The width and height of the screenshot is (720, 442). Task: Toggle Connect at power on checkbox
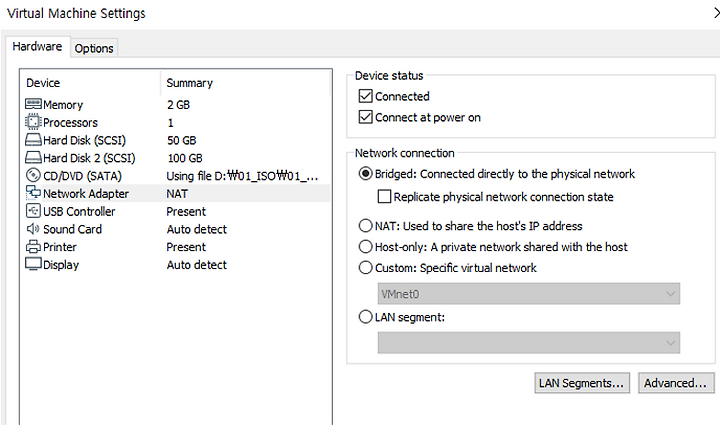366,117
